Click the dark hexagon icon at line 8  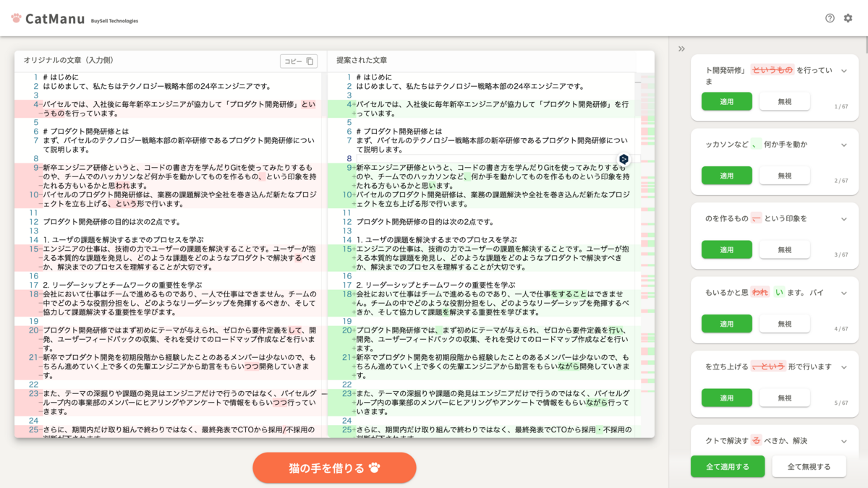(624, 159)
